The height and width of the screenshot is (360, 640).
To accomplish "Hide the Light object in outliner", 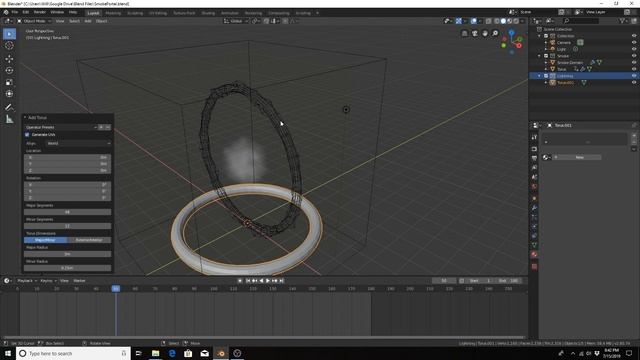I will pyautogui.click(x=634, y=49).
